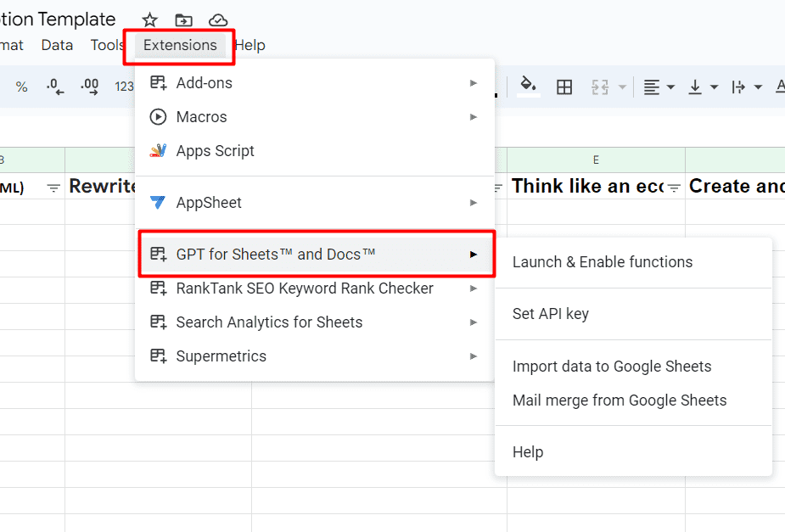Select Apps Script
The width and height of the screenshot is (785, 532).
[x=315, y=151]
